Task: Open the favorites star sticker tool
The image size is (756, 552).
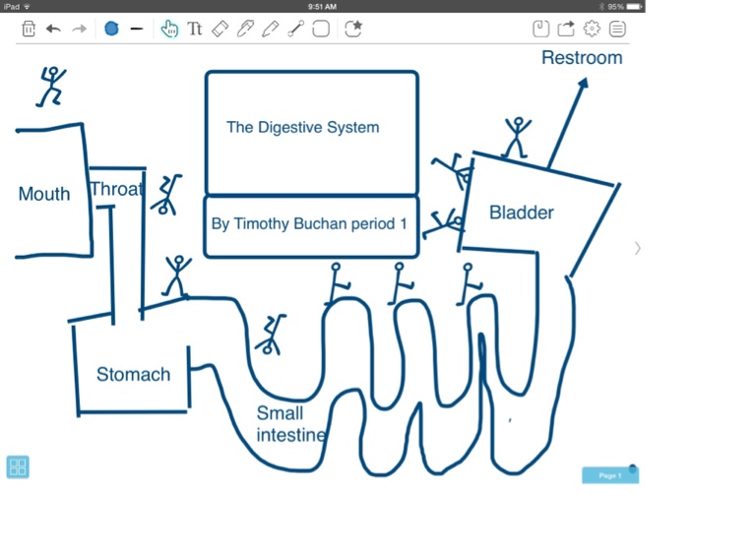Action: click(352, 29)
